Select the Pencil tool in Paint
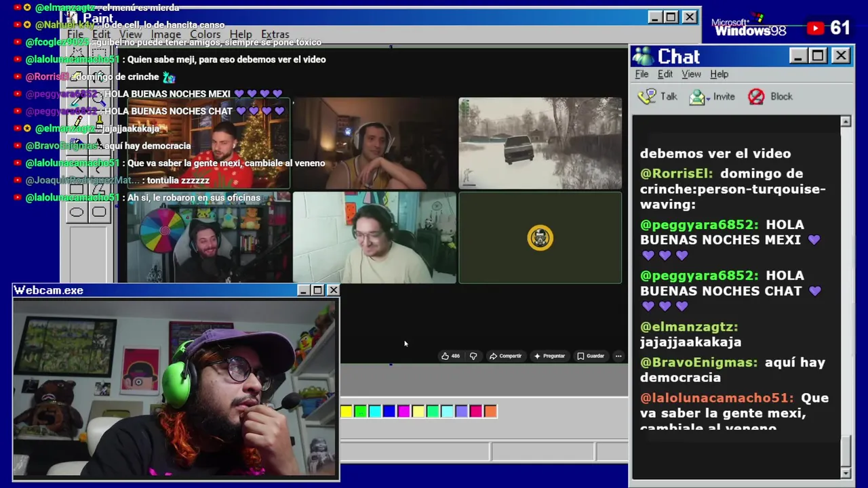This screenshot has width=868, height=488. pos(77,122)
